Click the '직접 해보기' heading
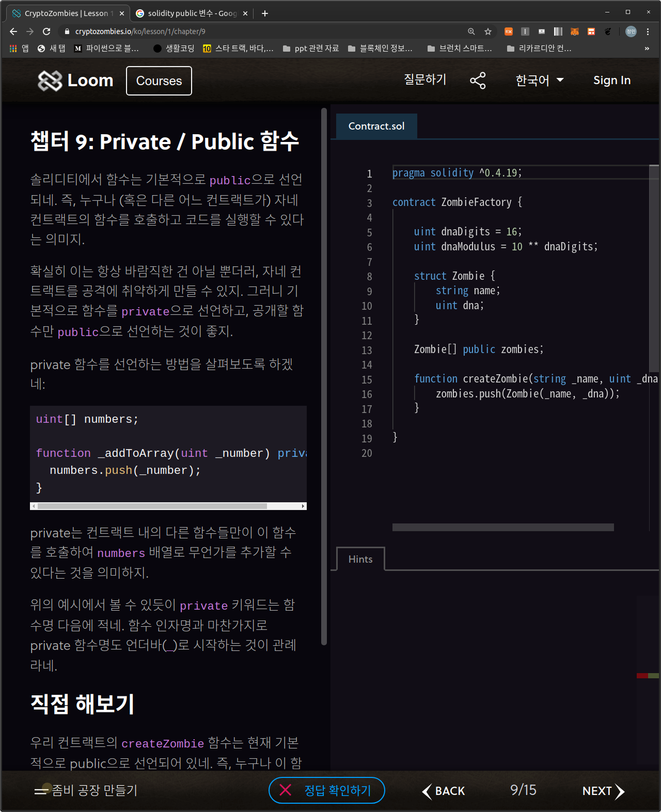The width and height of the screenshot is (661, 812). (x=83, y=704)
